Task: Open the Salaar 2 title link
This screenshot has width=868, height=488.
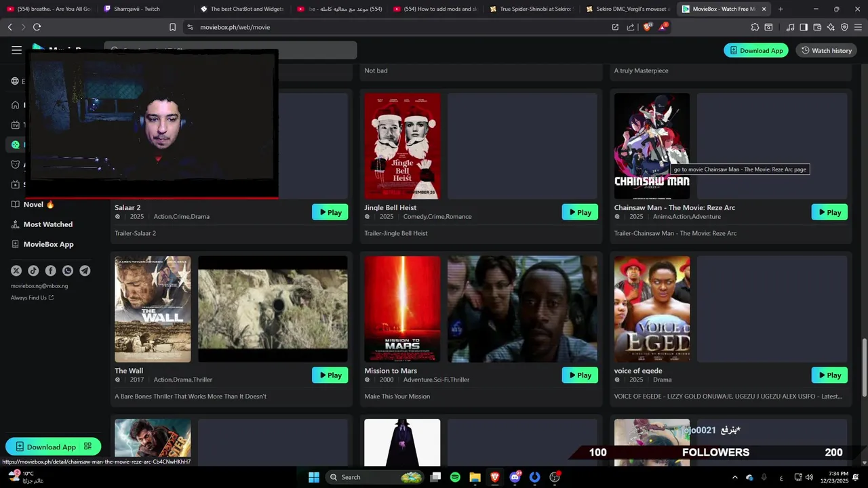Action: click(x=127, y=207)
